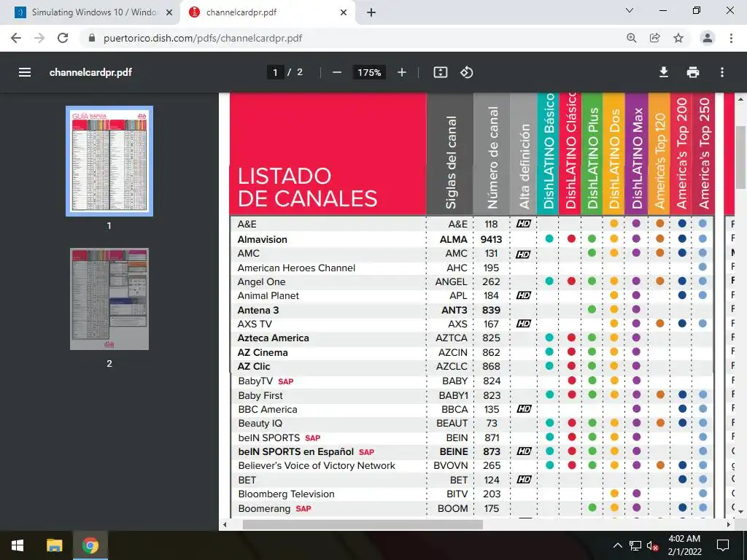The height and width of the screenshot is (560, 747).
Task: Click the 'America's Top 250' column header
Action: [x=704, y=153]
